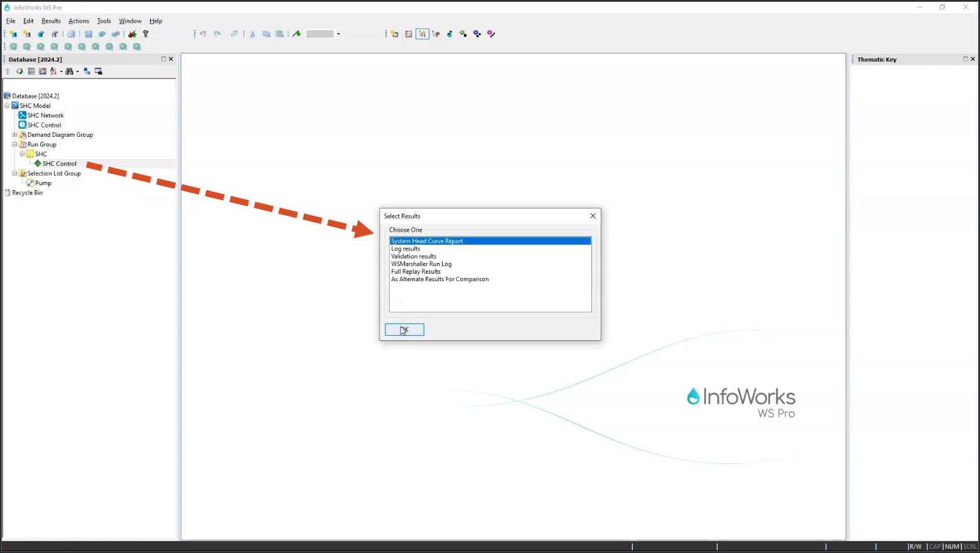This screenshot has width=980, height=553.
Task: Select the SHC Network tree item
Action: click(x=45, y=115)
